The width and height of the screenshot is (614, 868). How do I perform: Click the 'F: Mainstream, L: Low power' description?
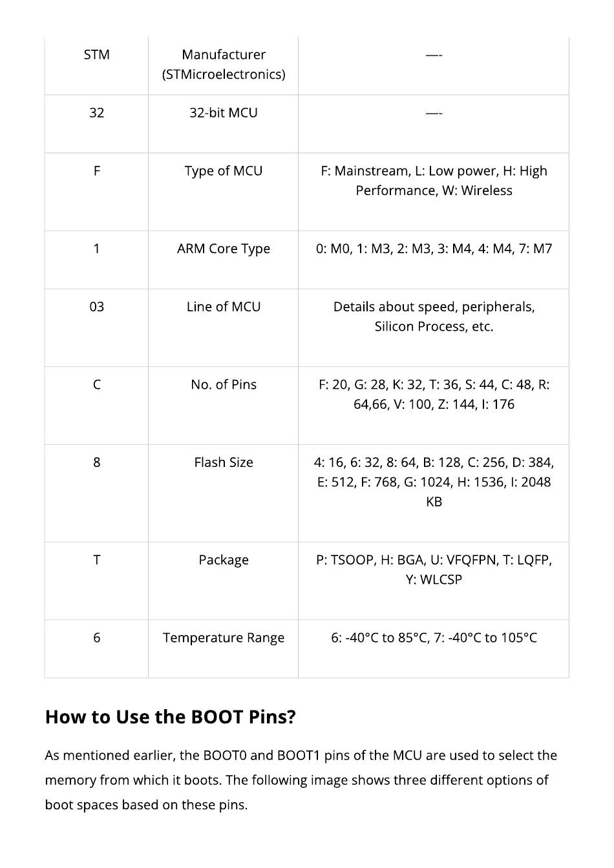tap(434, 181)
